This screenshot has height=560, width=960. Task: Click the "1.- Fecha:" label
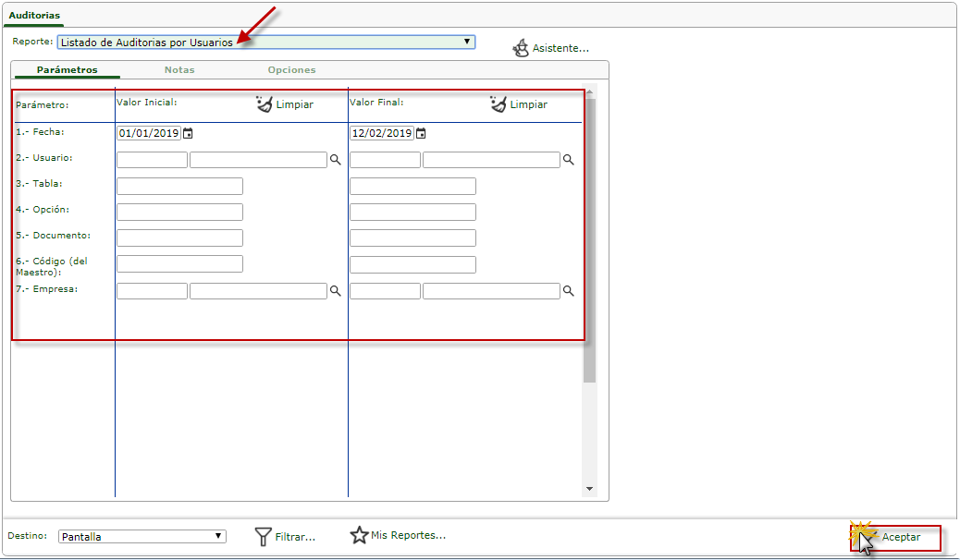40,132
